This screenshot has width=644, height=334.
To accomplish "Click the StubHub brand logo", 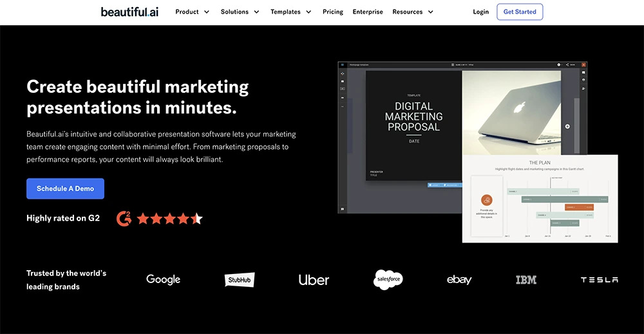I will [240, 280].
